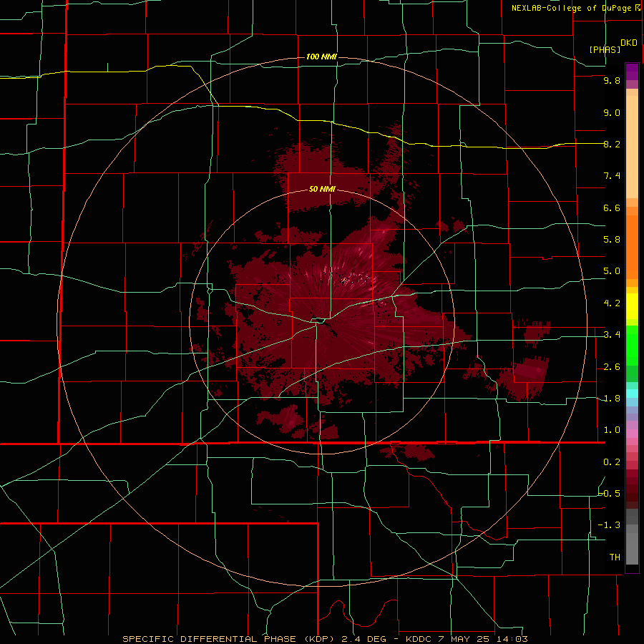Click the 4.2 scale value
Screen dimensions: 644x644
pyautogui.click(x=612, y=303)
